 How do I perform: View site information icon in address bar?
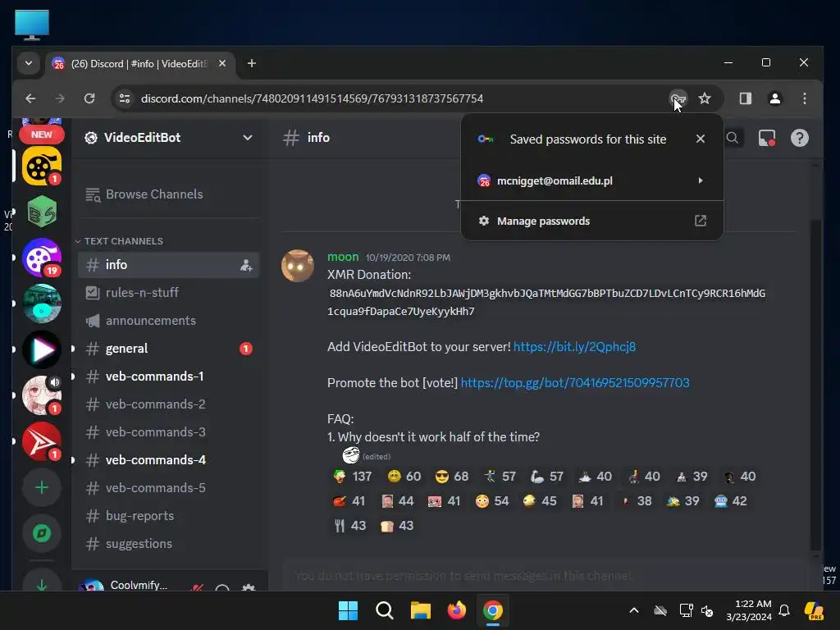tap(125, 98)
